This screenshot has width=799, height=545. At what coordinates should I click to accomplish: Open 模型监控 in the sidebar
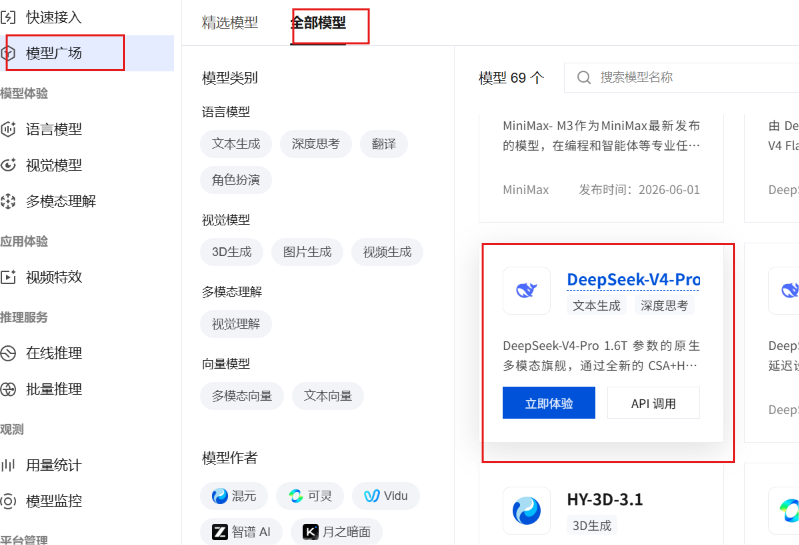(x=54, y=501)
